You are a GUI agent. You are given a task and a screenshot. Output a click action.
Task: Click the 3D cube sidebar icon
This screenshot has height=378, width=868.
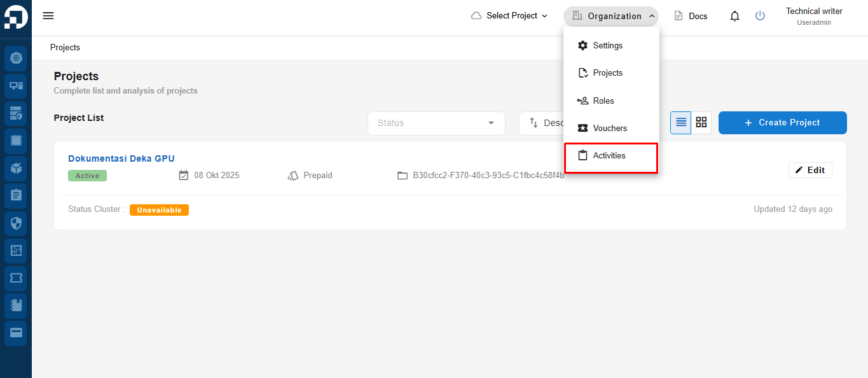[16, 168]
